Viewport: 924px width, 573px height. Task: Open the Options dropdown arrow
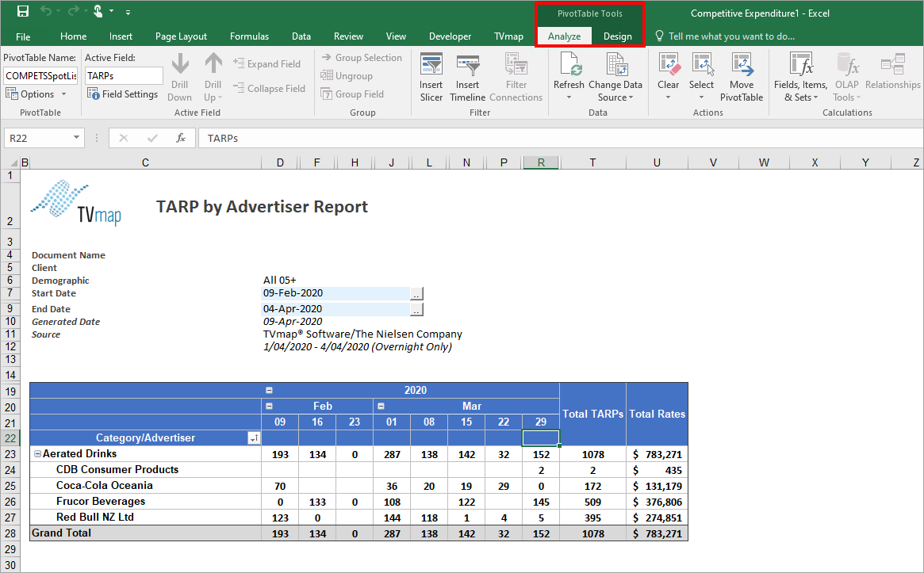point(63,94)
